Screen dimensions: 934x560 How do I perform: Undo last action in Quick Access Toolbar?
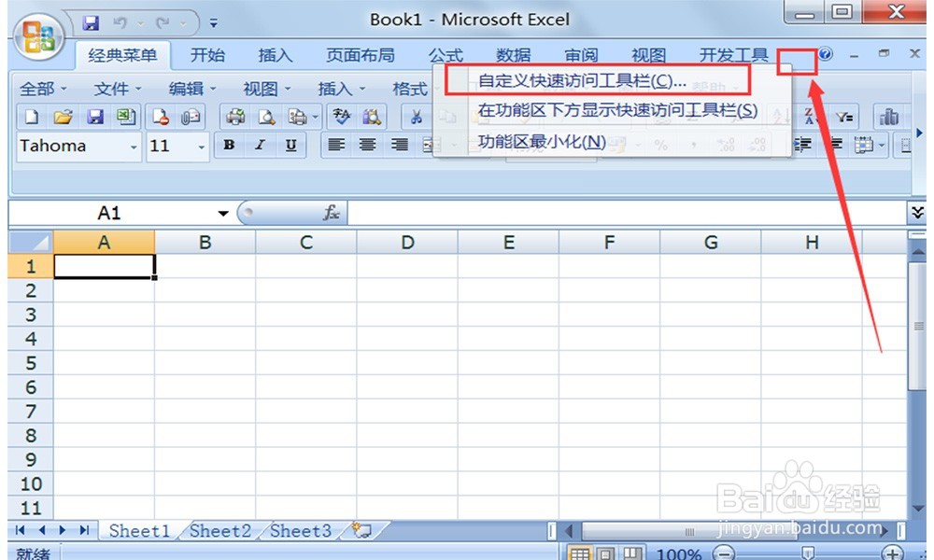pyautogui.click(x=120, y=23)
